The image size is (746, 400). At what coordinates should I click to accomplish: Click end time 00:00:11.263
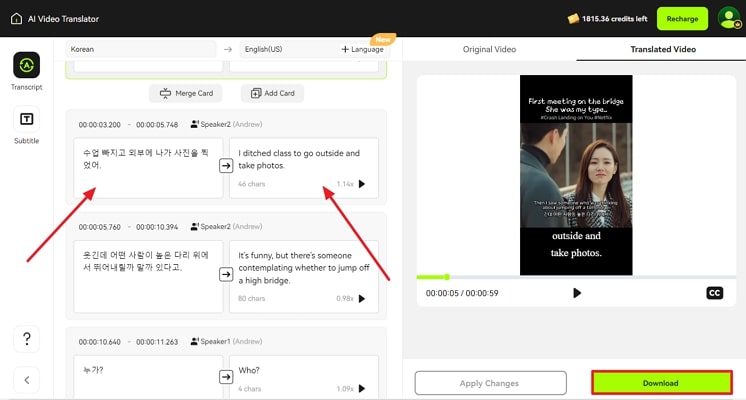tap(157, 342)
